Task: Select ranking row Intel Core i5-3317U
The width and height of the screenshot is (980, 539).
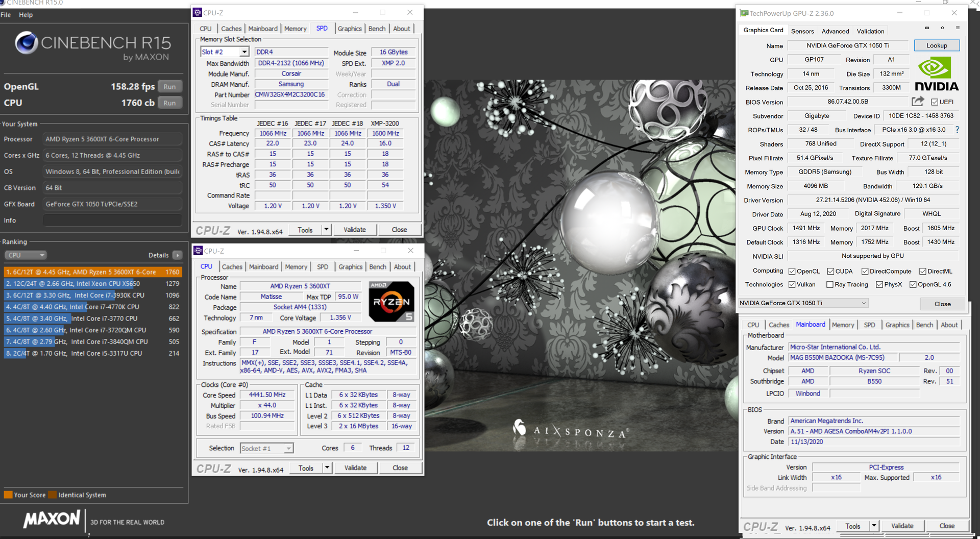Action: pos(92,353)
